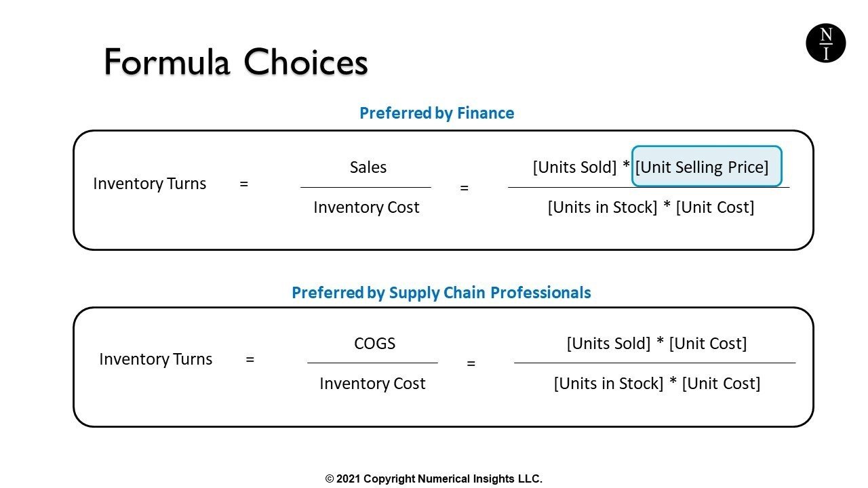Click [Units Sold] * [Unit Cost] numerator
This screenshot has width=868, height=488.
656,344
